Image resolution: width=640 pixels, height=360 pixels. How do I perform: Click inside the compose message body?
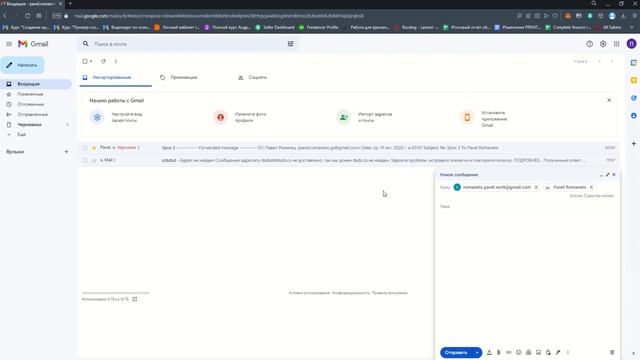527,278
